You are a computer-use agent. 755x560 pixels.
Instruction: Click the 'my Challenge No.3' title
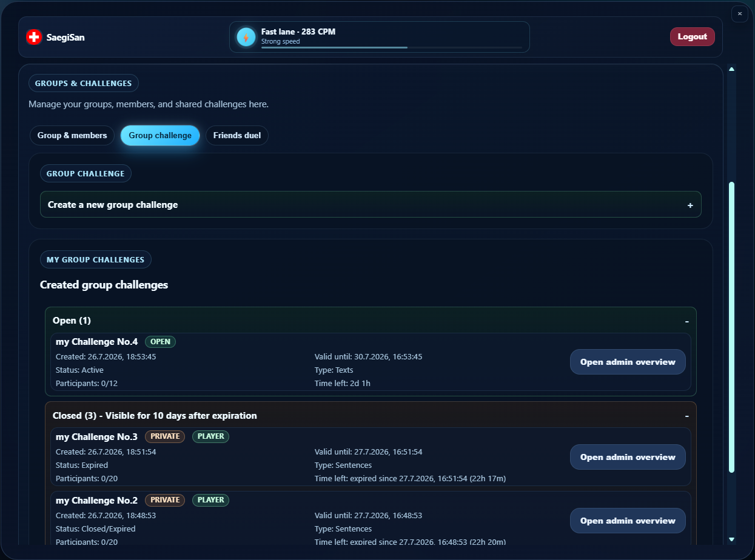point(97,437)
